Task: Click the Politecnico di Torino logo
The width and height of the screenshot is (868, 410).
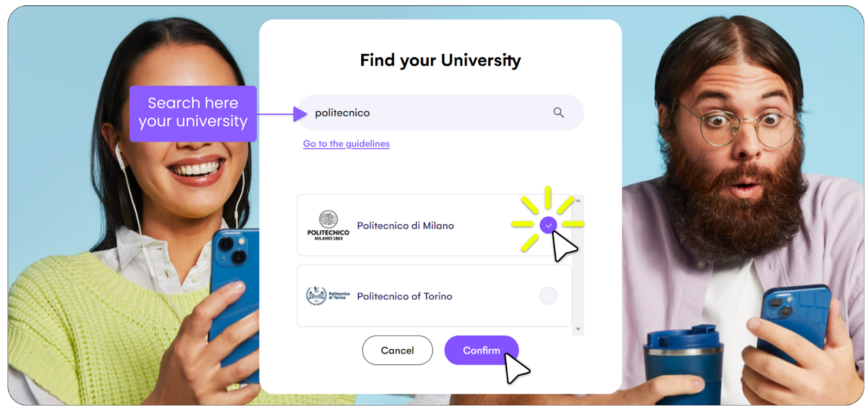Action: tap(328, 296)
